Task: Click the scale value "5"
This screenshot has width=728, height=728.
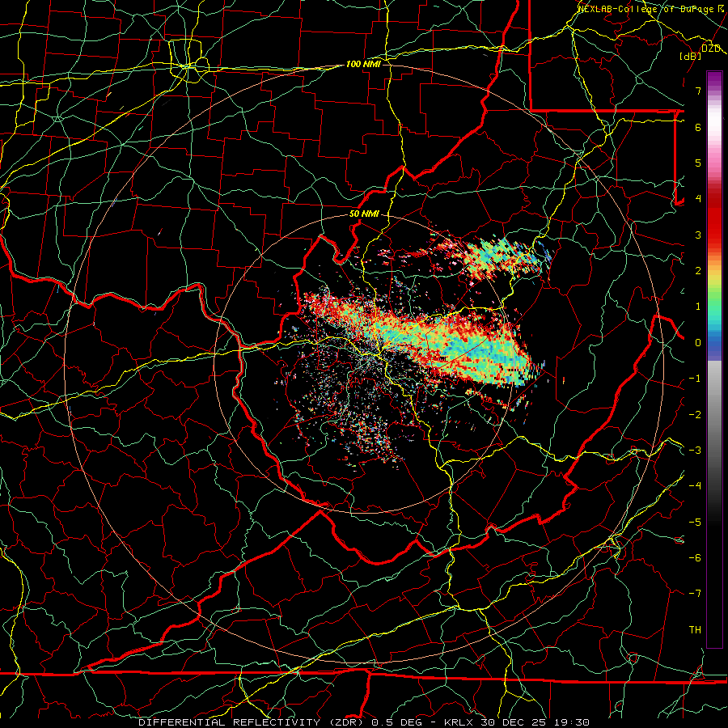Action: 698,163
